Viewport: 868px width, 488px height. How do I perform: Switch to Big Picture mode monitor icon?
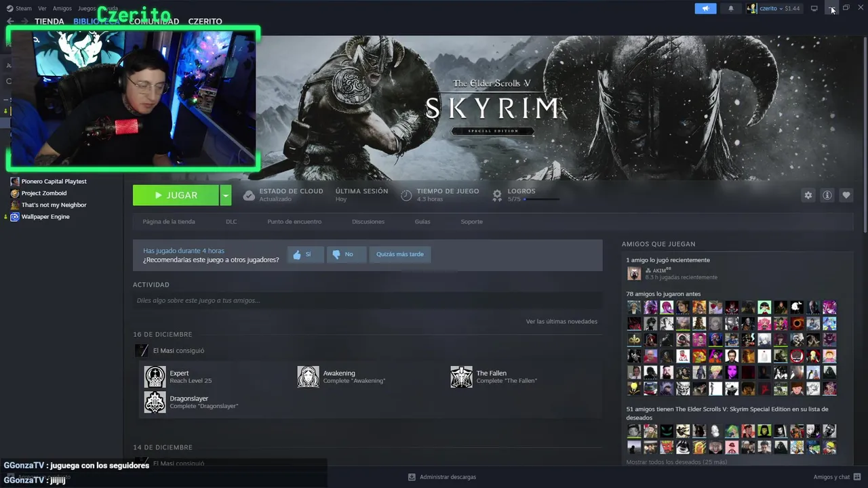tap(814, 8)
